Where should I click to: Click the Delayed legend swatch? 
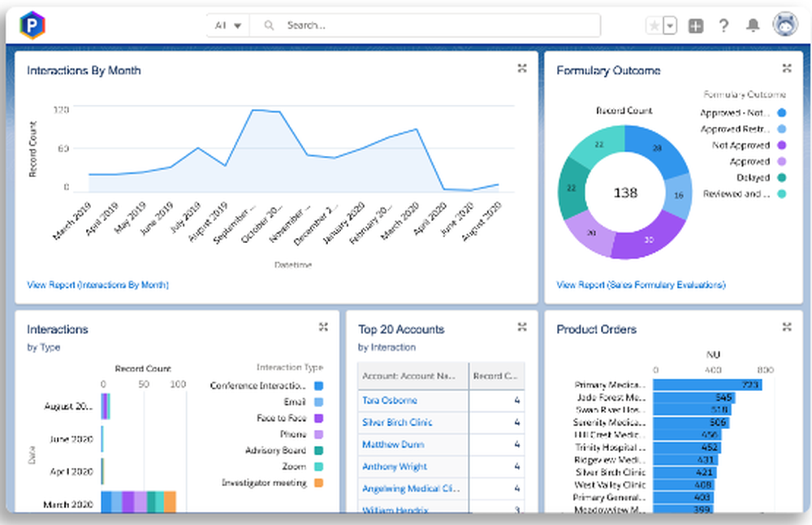(x=781, y=177)
